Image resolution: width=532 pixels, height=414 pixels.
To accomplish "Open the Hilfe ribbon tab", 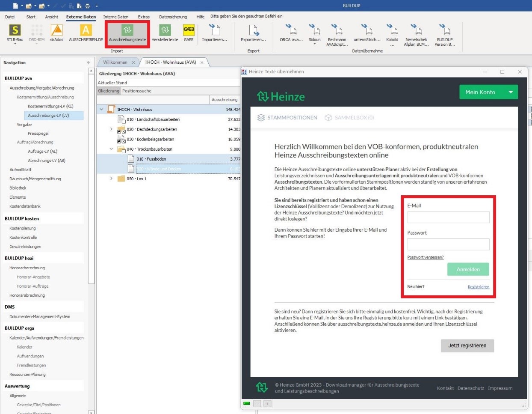I will click(x=201, y=17).
